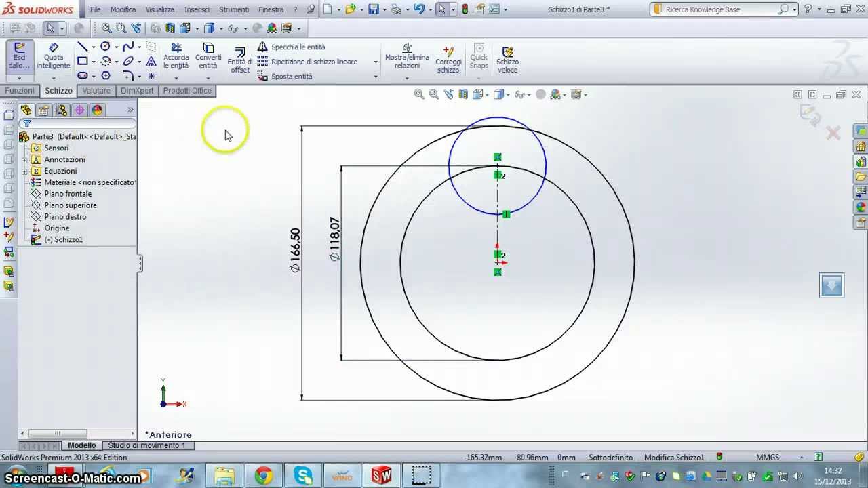Viewport: 868px width, 488px height.
Task: Open dropdown under Converti entità
Action: [208, 78]
